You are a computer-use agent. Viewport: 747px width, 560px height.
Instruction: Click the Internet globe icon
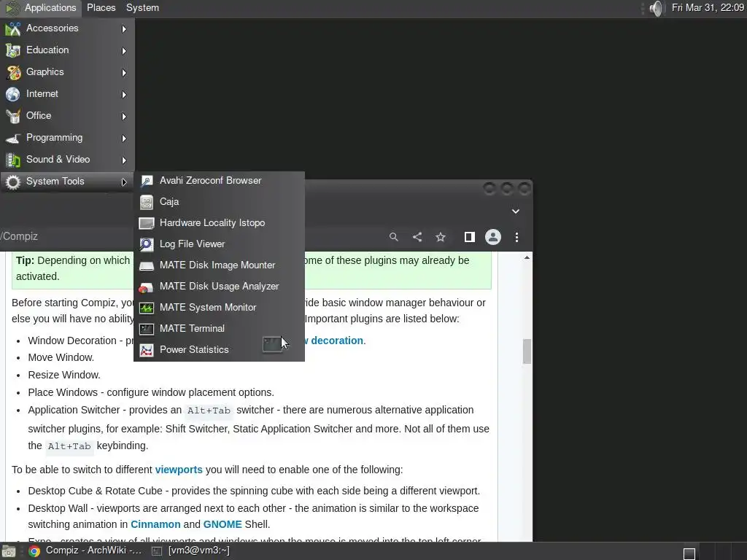click(13, 94)
